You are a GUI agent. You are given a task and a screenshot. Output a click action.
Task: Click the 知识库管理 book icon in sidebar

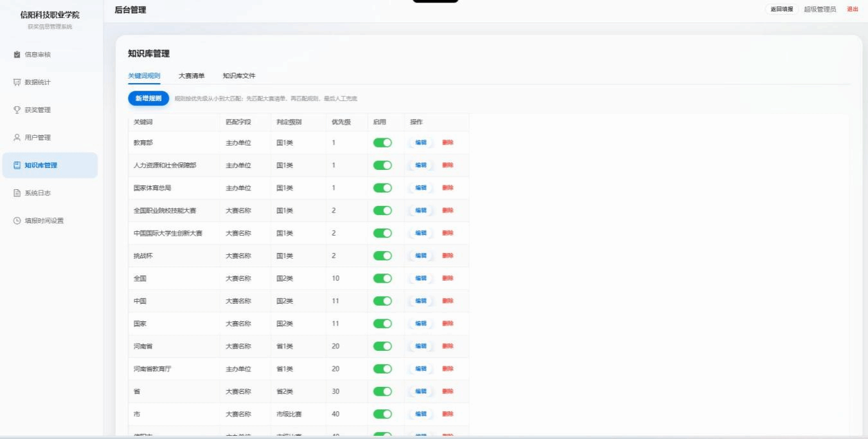pyautogui.click(x=17, y=165)
